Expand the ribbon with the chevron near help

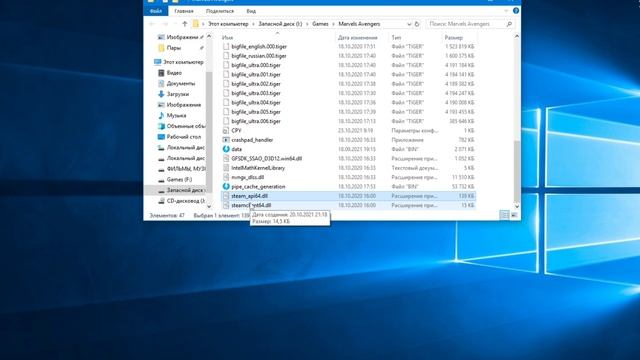[507, 11]
